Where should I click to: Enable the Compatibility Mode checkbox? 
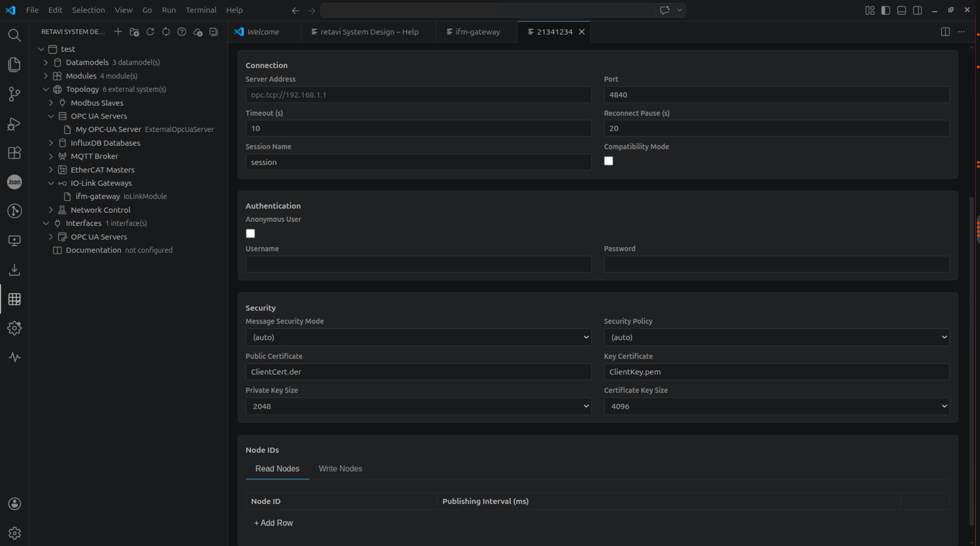609,161
